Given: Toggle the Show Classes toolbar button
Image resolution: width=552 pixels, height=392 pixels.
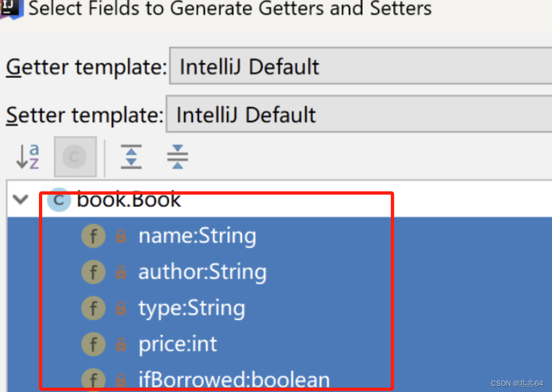Looking at the screenshot, I should point(75,157).
